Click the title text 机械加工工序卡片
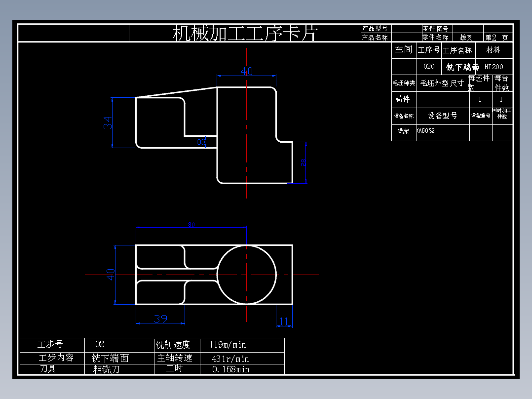532x399 pixels. point(245,33)
